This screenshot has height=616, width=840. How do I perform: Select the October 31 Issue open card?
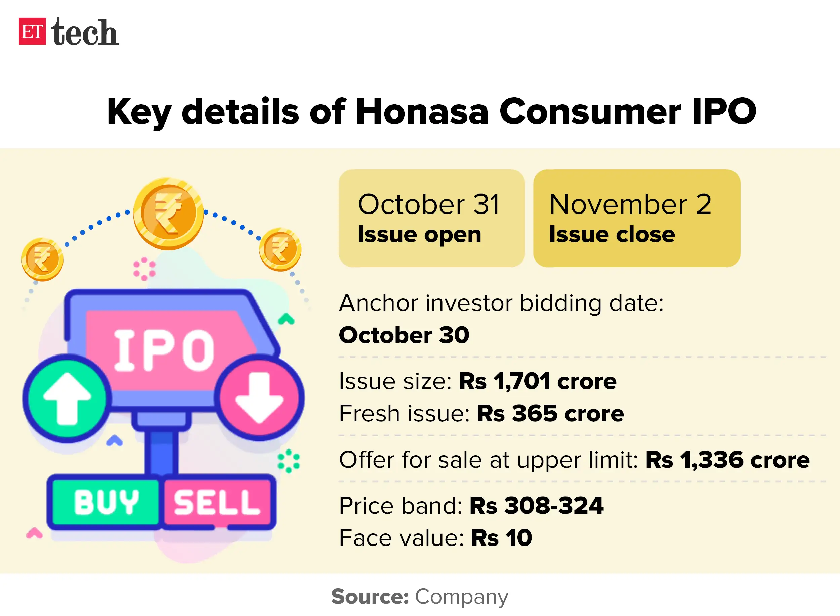(431, 218)
